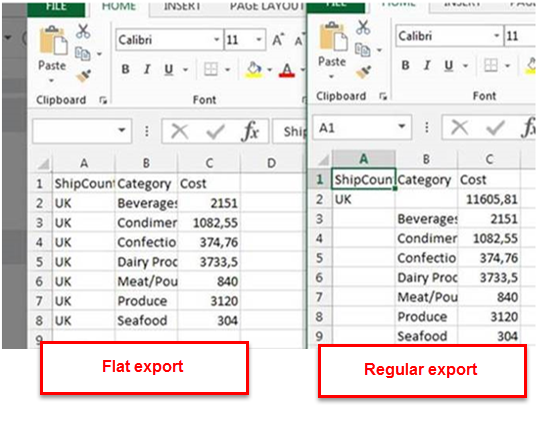540x422 pixels.
Task: Open underline style dropdown in Flat export window
Action: pos(186,70)
